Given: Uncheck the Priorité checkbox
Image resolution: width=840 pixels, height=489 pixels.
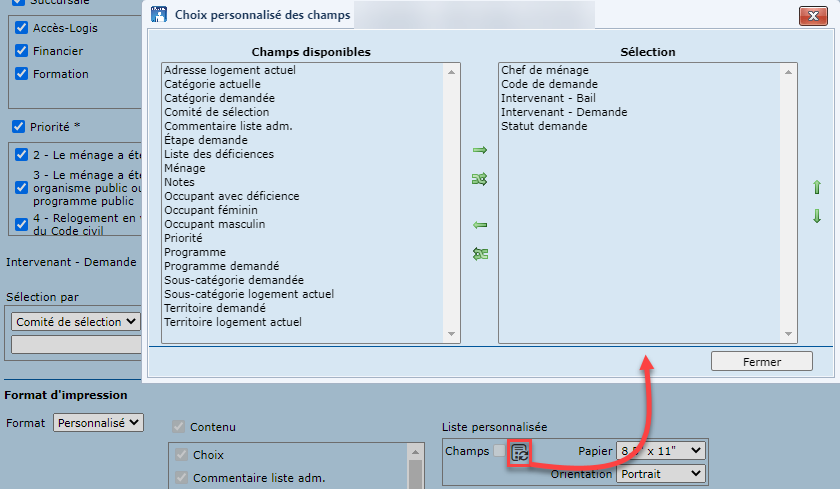Looking at the screenshot, I should 18,127.
